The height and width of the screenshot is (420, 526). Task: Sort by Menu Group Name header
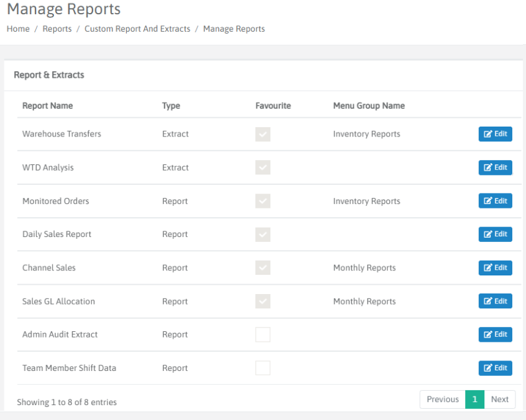click(369, 105)
